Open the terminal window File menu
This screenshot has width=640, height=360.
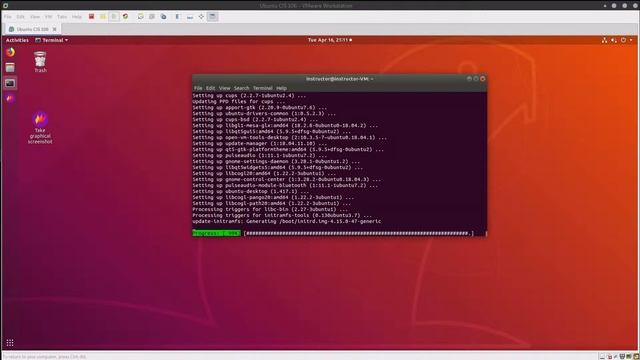198,88
